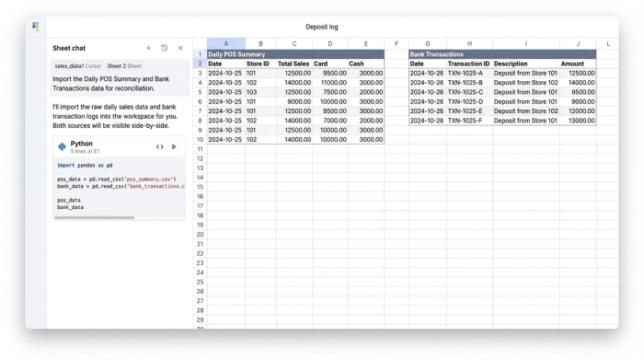Select row 11 header
The image size is (644, 360).
(200, 149)
